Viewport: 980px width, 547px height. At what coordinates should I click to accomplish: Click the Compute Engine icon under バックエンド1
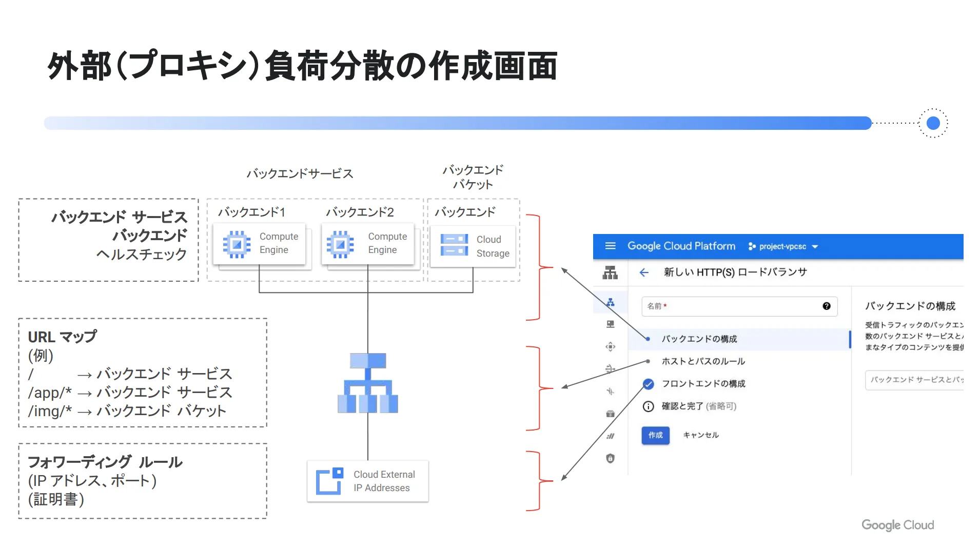click(237, 244)
